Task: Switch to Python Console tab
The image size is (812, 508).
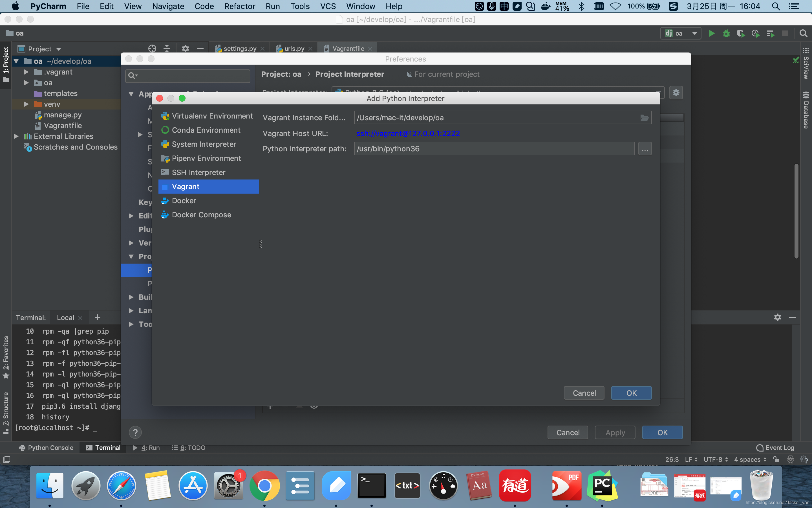Action: [x=46, y=448]
